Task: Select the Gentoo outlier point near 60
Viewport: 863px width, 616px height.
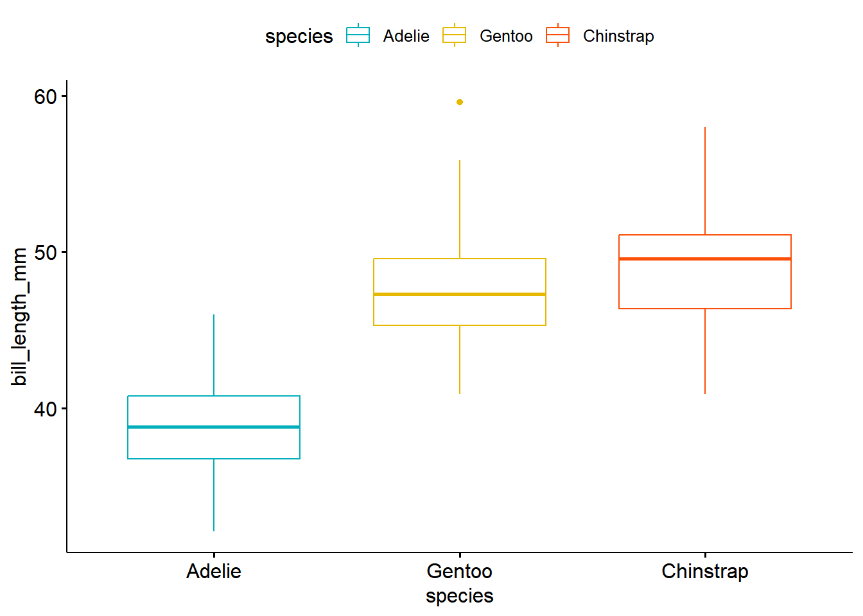Action: (460, 102)
